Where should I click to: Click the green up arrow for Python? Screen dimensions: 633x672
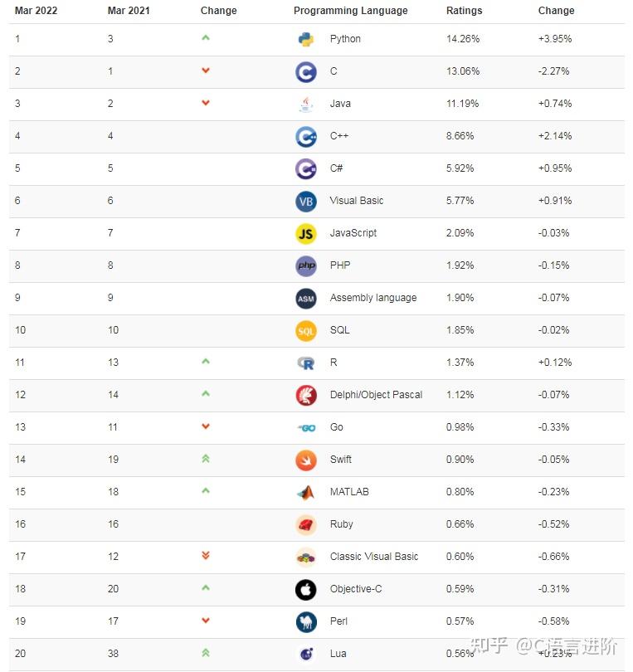206,38
